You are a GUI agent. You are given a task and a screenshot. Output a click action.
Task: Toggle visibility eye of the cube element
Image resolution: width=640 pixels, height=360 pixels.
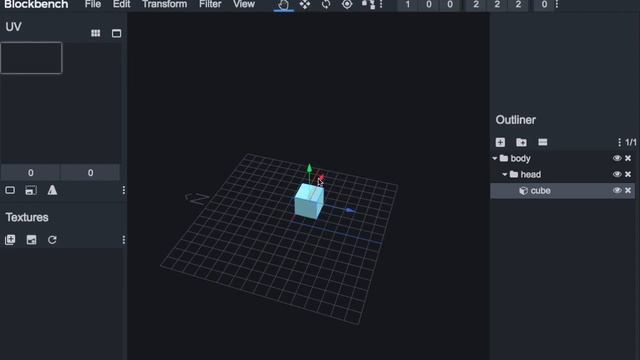pyautogui.click(x=617, y=190)
